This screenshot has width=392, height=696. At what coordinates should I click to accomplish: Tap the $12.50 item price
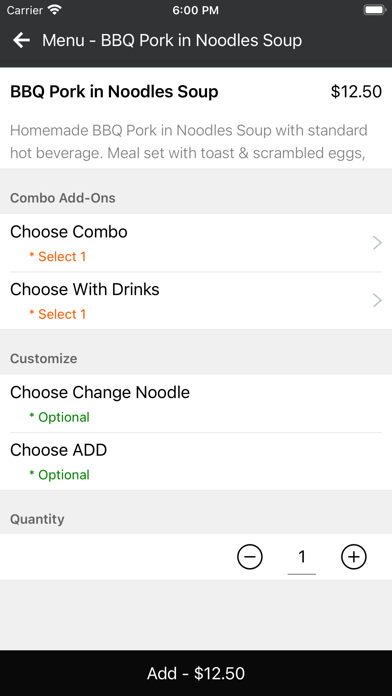point(356,92)
